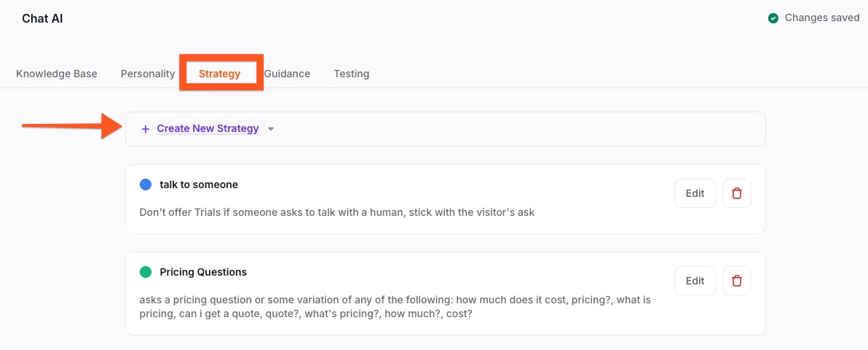Open the Knowledge Base tab
Image resolution: width=868 pixels, height=350 pixels.
57,74
